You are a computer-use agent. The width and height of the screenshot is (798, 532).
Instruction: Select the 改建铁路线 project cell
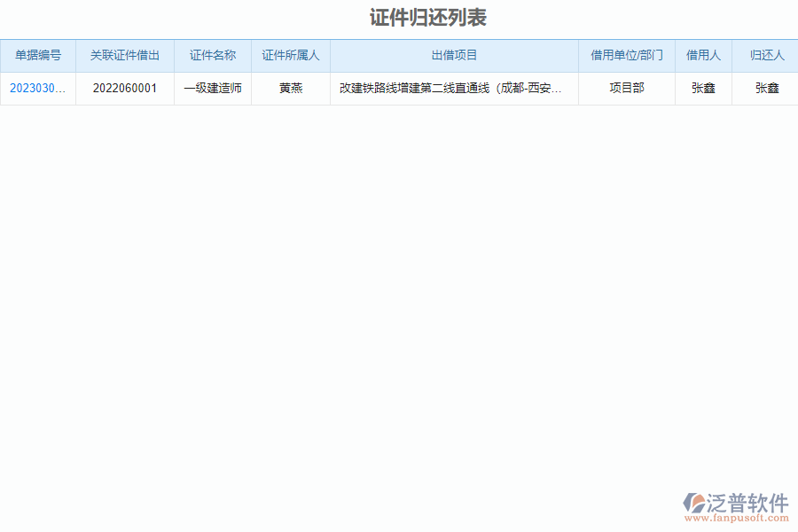tap(453, 88)
